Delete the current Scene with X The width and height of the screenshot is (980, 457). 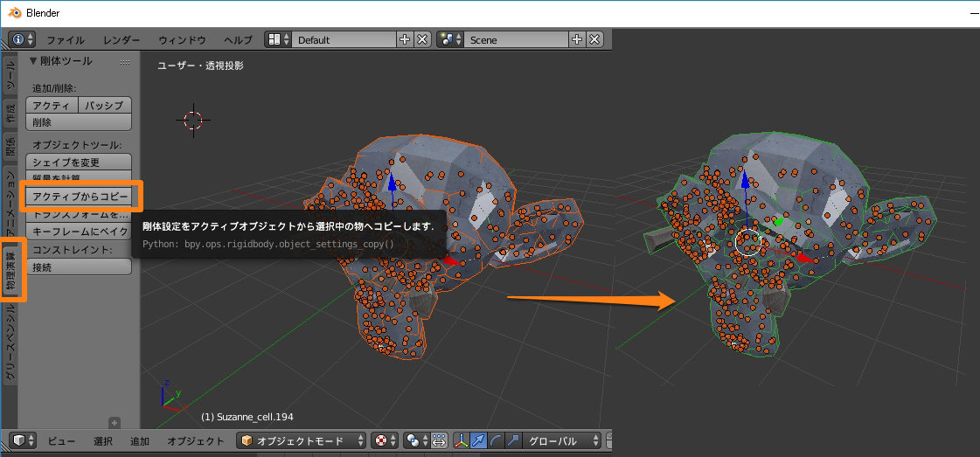(595, 39)
